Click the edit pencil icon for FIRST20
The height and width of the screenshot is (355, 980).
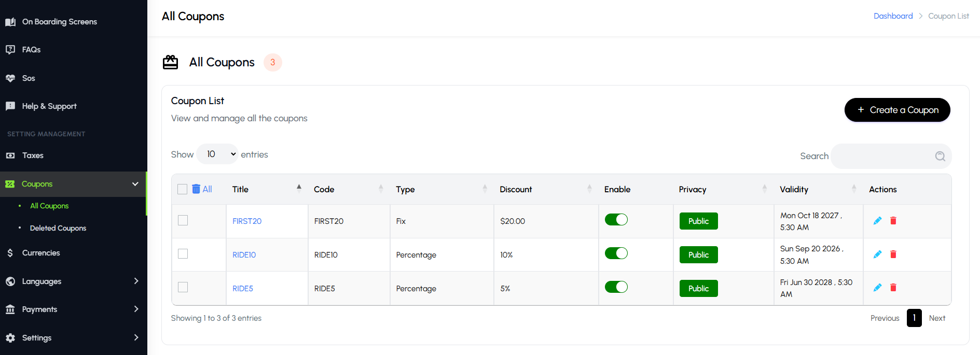tap(877, 221)
